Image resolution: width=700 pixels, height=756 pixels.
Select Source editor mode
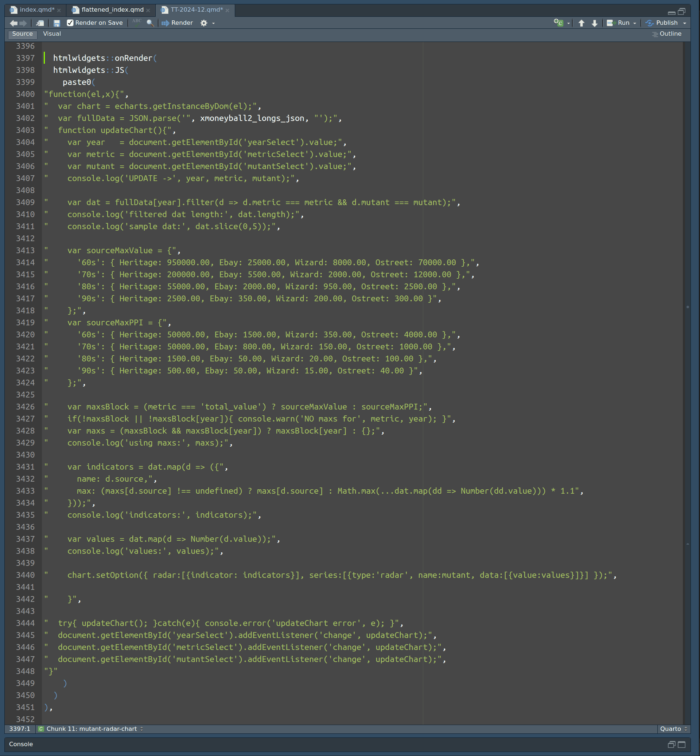click(x=22, y=34)
